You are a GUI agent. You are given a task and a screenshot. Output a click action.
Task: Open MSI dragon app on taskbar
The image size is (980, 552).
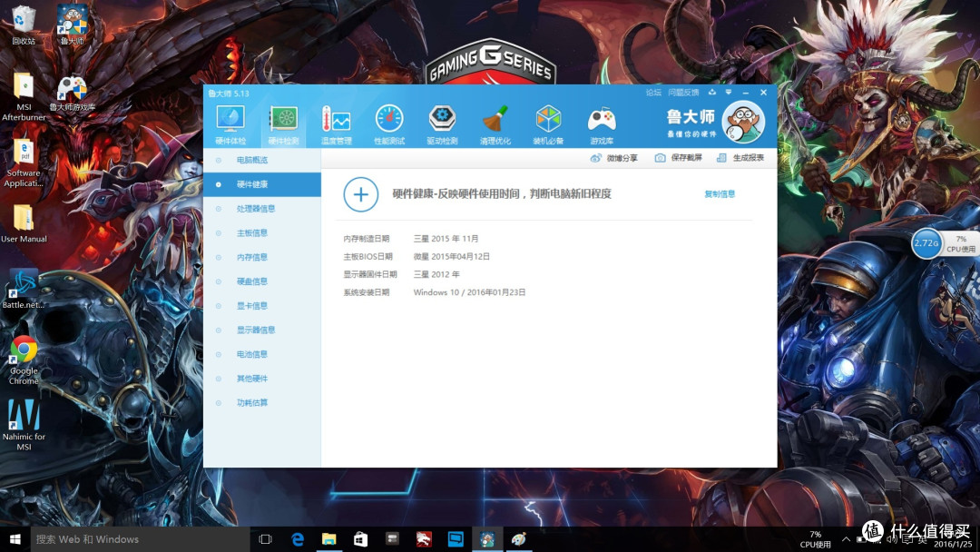[424, 539]
